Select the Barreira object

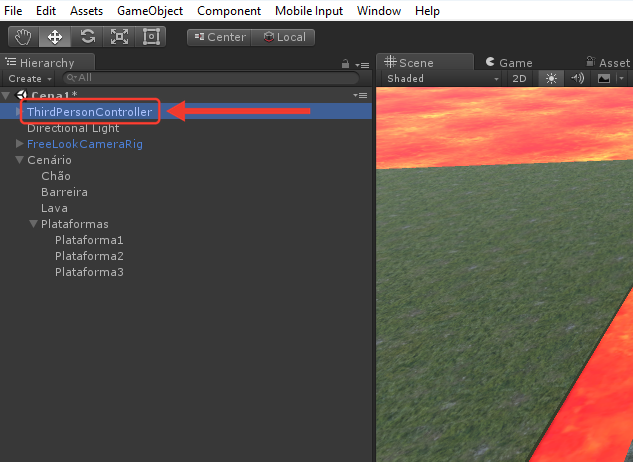tap(64, 192)
